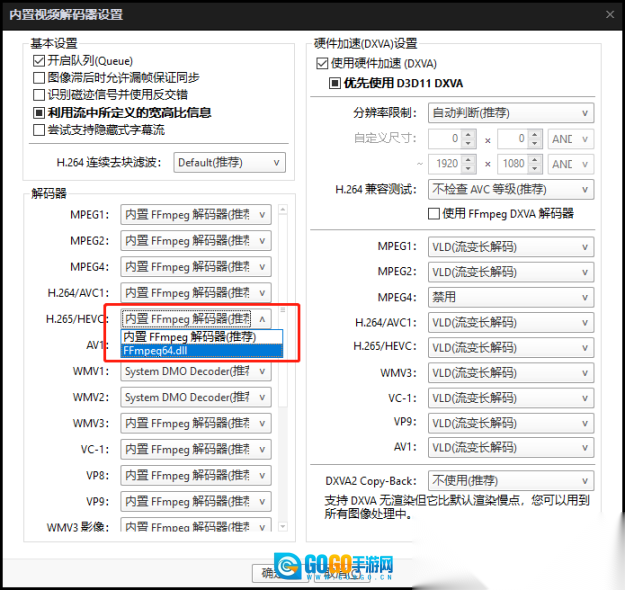Image resolution: width=625 pixels, height=590 pixels.
Task: Toggle 使用硬件加速 (DXVA) checkbox
Action: 323,63
